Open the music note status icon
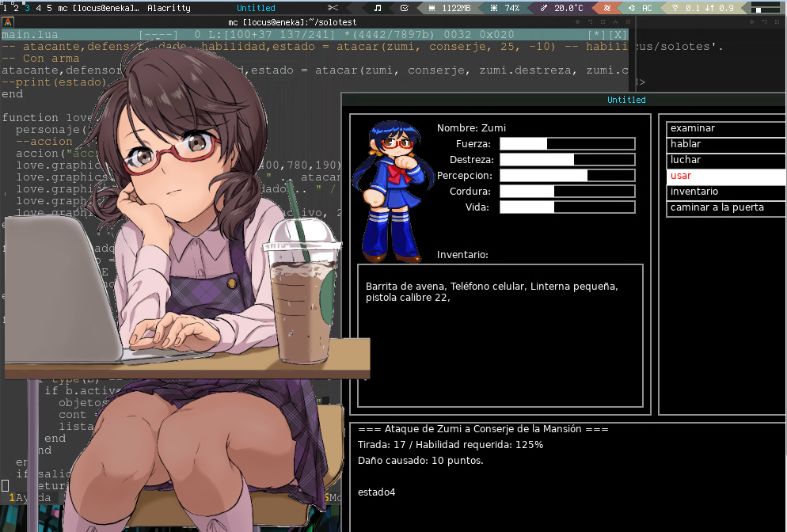The height and width of the screenshot is (532, 787). click(x=378, y=8)
